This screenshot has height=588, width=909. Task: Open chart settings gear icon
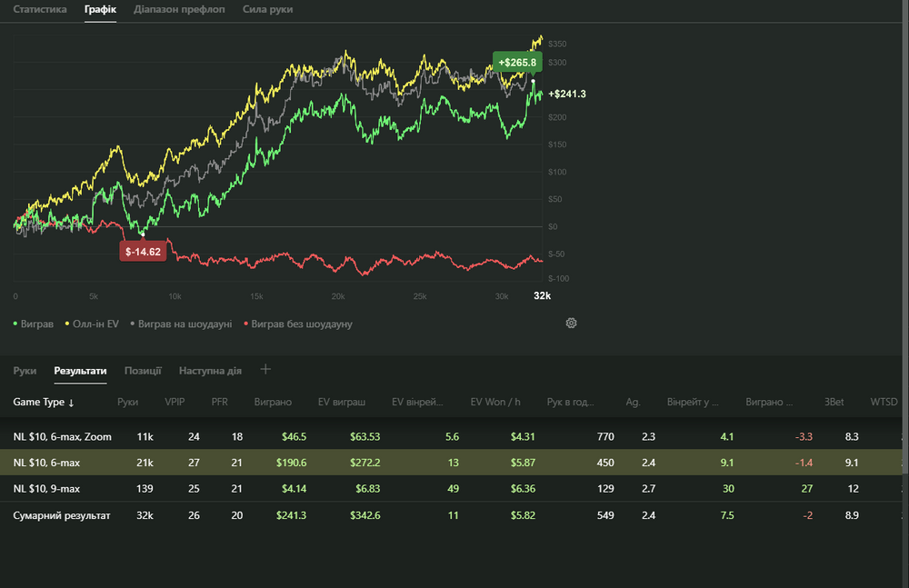pyautogui.click(x=572, y=324)
